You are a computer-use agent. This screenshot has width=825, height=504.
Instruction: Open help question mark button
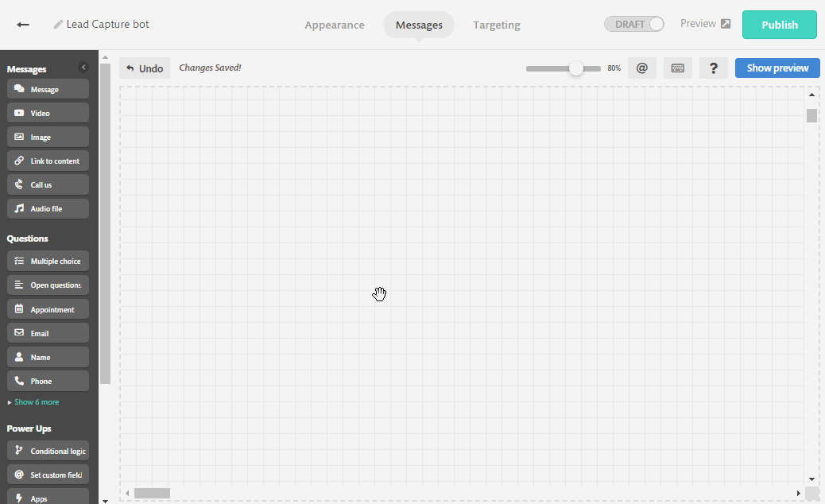[714, 68]
